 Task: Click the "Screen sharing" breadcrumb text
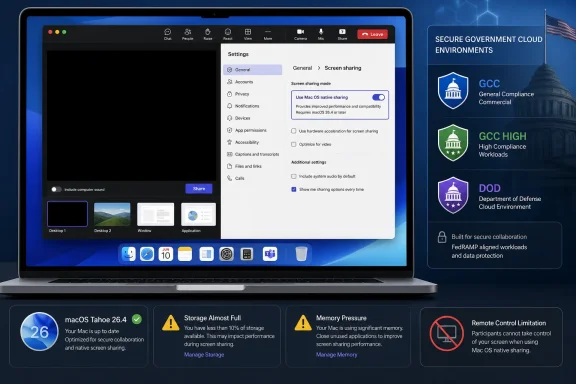click(343, 68)
